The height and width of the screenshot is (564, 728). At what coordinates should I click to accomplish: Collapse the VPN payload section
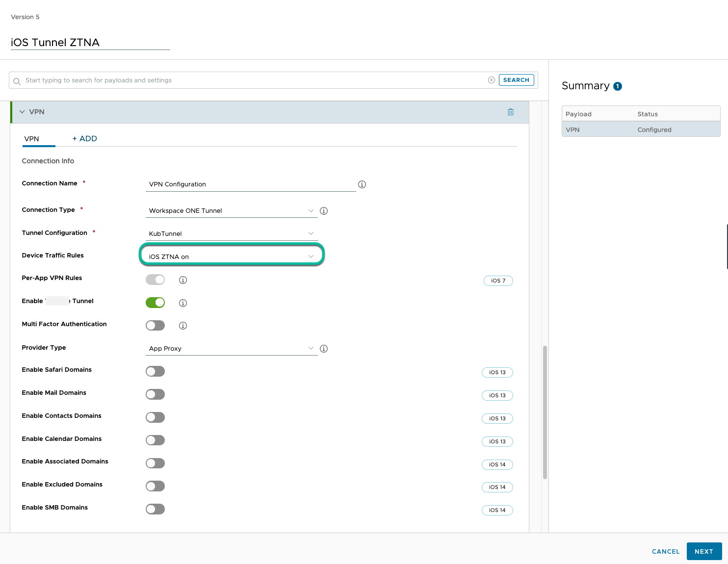22,112
